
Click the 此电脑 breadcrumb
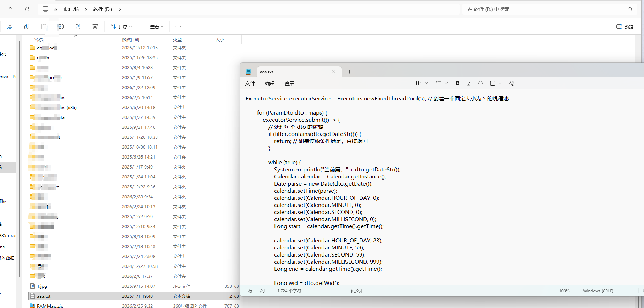(71, 9)
